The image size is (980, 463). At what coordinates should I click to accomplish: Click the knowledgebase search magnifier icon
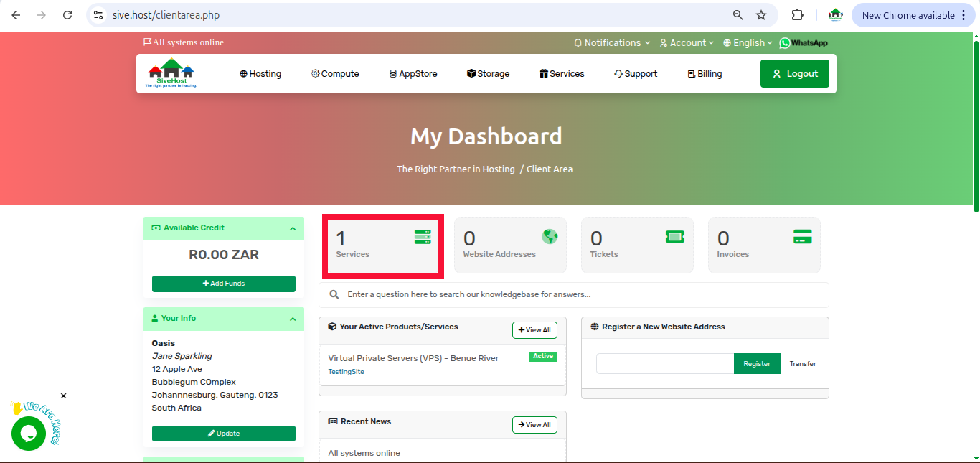[334, 294]
